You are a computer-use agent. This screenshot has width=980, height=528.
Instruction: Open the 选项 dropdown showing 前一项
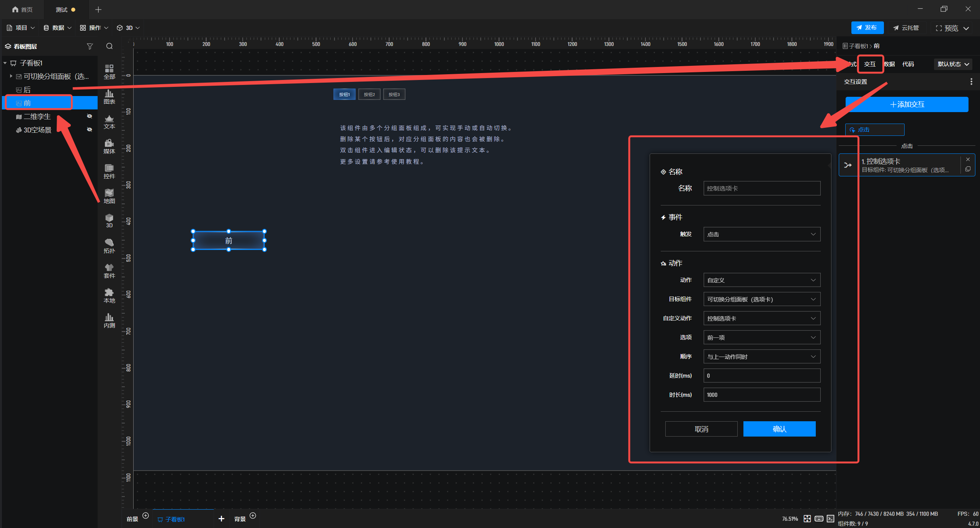(761, 337)
